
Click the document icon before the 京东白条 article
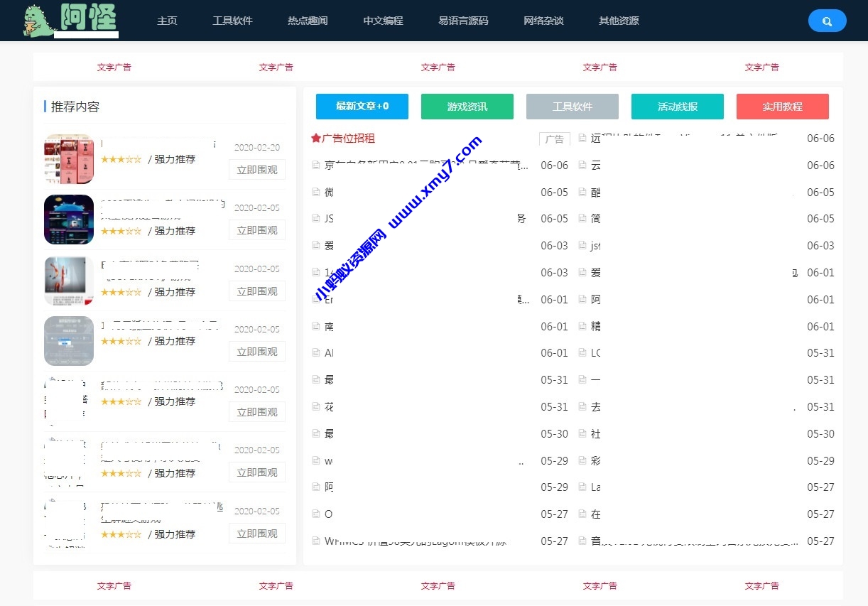tap(315, 165)
